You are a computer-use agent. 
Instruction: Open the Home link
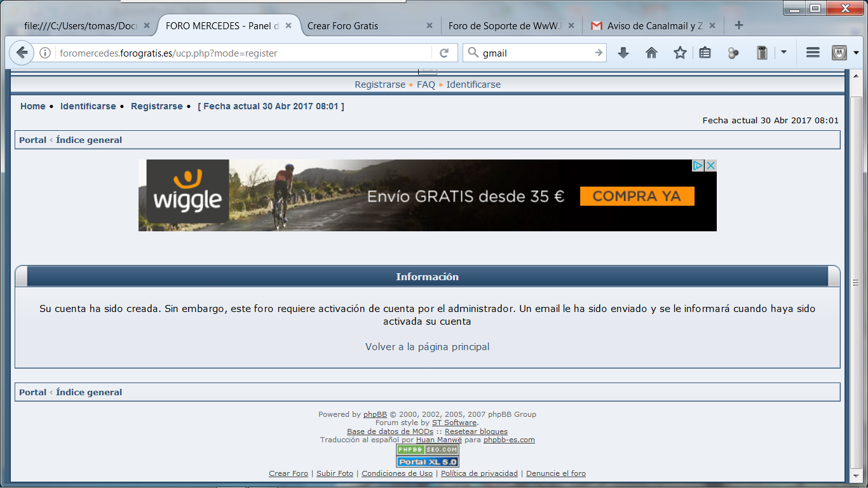click(x=32, y=106)
